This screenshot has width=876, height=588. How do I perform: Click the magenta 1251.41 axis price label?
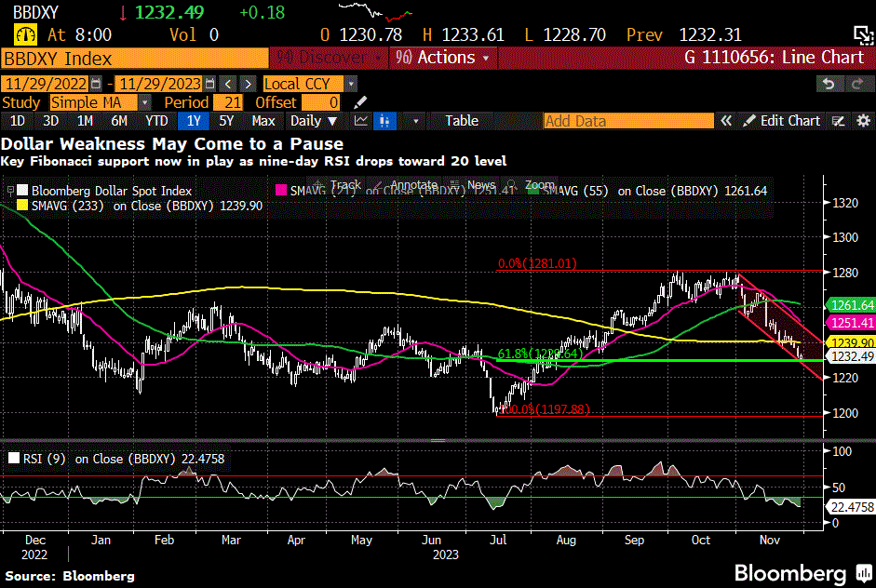852,322
